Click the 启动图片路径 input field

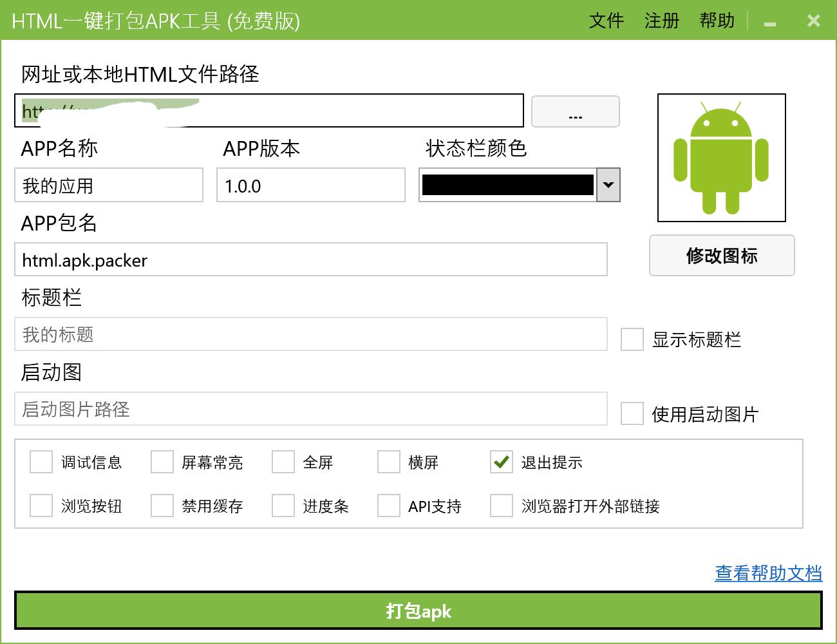311,408
